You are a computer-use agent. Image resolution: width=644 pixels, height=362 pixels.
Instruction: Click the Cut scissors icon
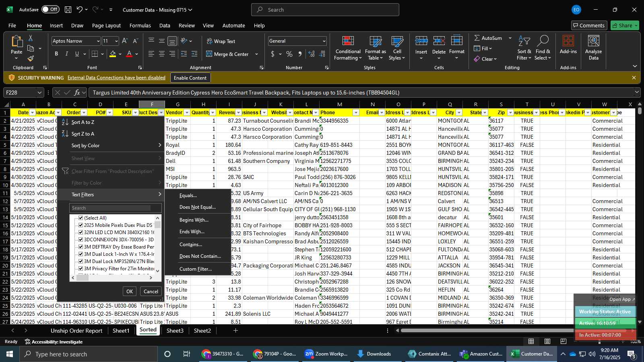point(31,38)
